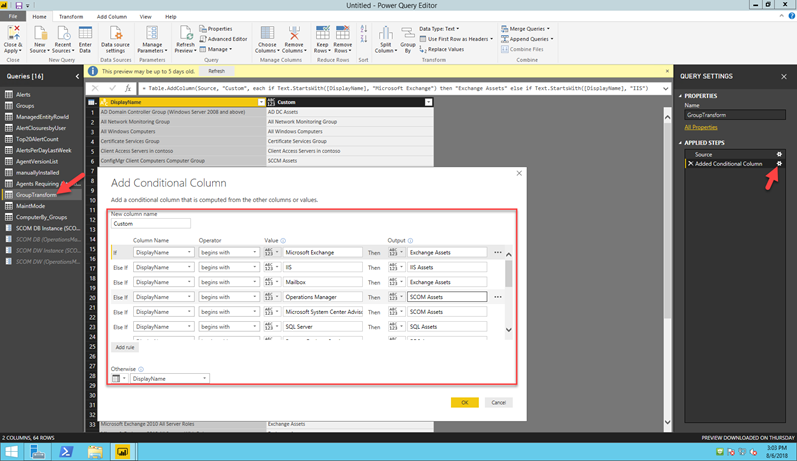The width and height of the screenshot is (797, 461).
Task: Click the scrollbar down arrow in the rules list
Action: point(508,330)
